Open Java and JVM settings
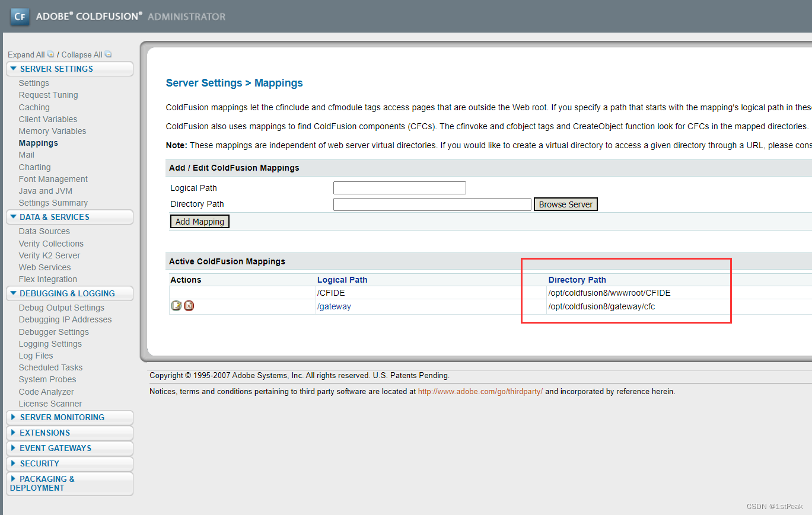 pos(45,191)
